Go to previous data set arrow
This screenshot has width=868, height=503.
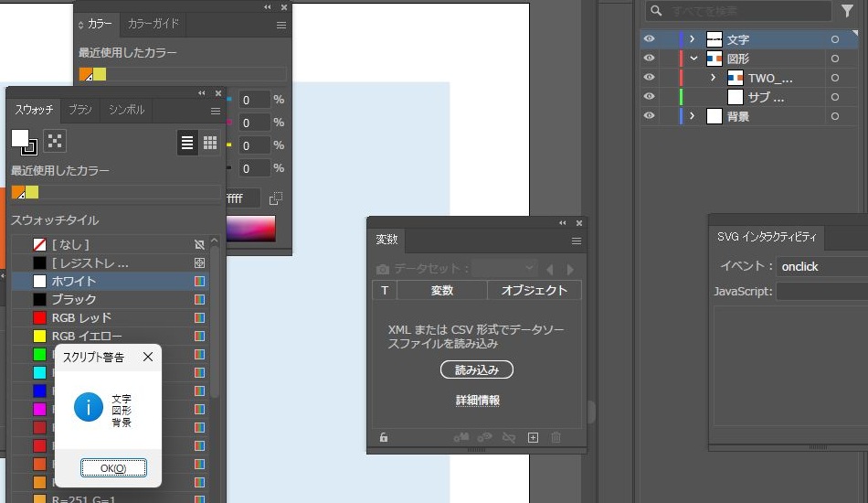550,269
